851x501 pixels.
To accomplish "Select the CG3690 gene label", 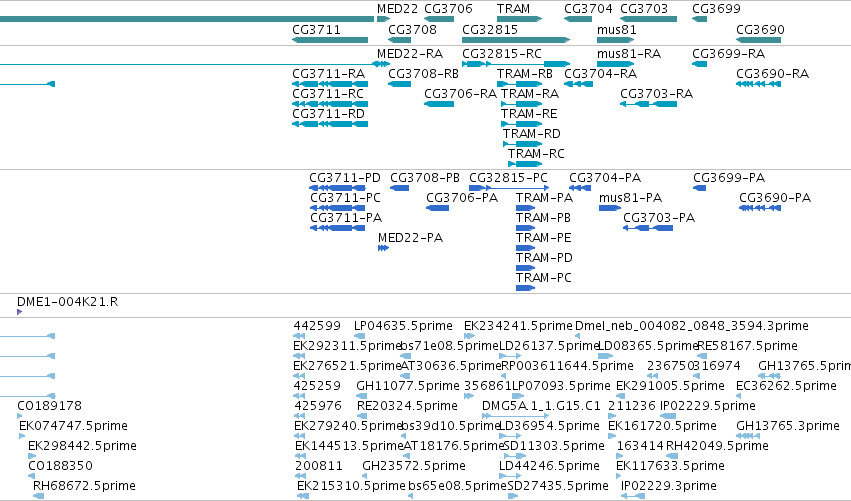I will [760, 30].
